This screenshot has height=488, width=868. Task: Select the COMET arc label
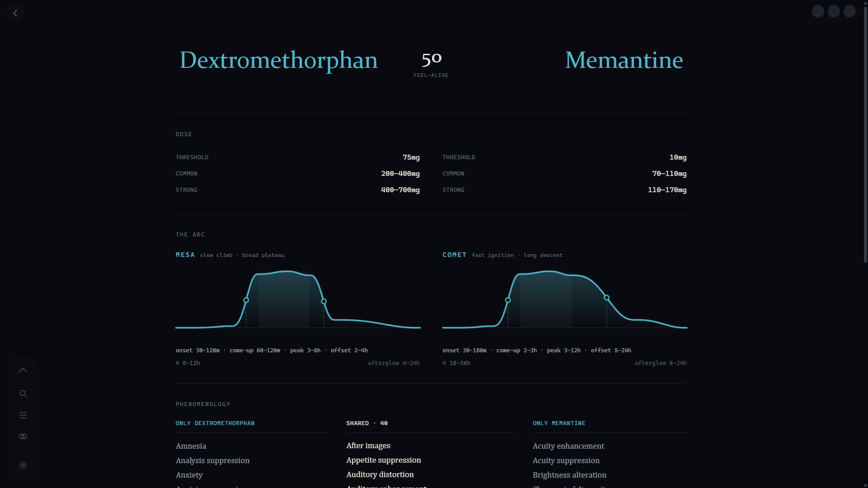454,255
